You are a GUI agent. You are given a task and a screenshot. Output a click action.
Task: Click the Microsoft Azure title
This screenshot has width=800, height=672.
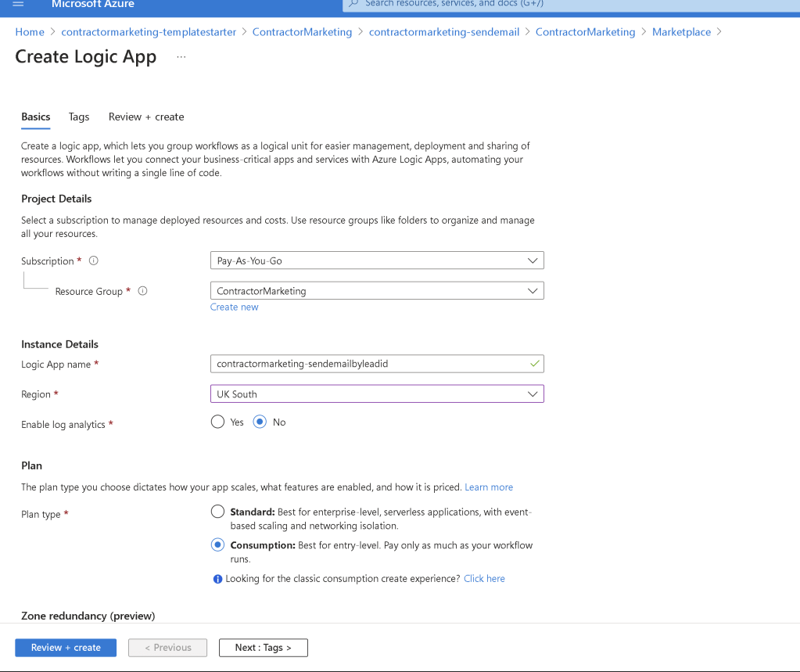tap(93, 4)
